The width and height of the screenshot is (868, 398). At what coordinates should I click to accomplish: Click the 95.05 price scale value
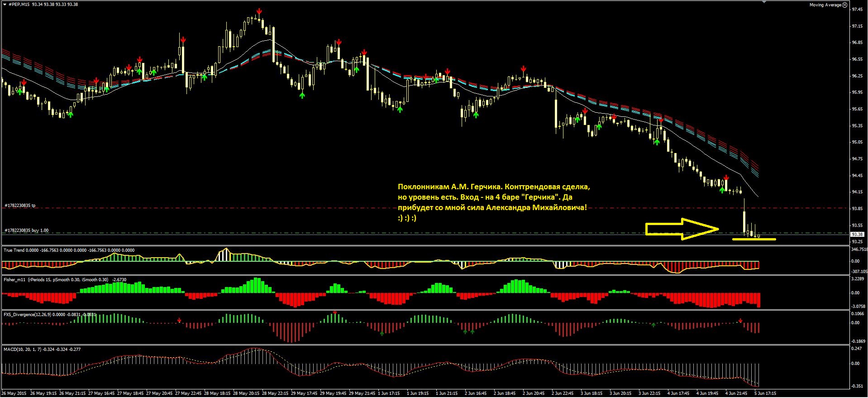click(857, 142)
